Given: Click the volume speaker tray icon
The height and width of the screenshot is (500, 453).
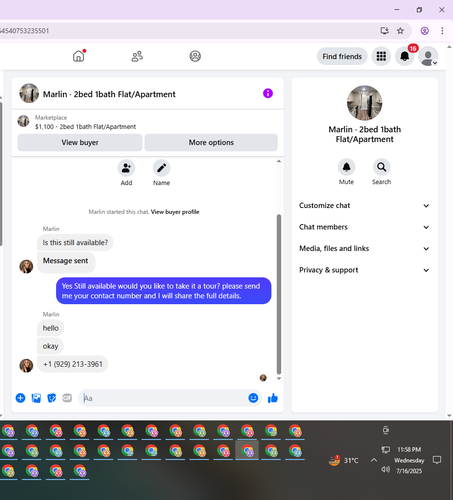Looking at the screenshot, I should coord(385,469).
